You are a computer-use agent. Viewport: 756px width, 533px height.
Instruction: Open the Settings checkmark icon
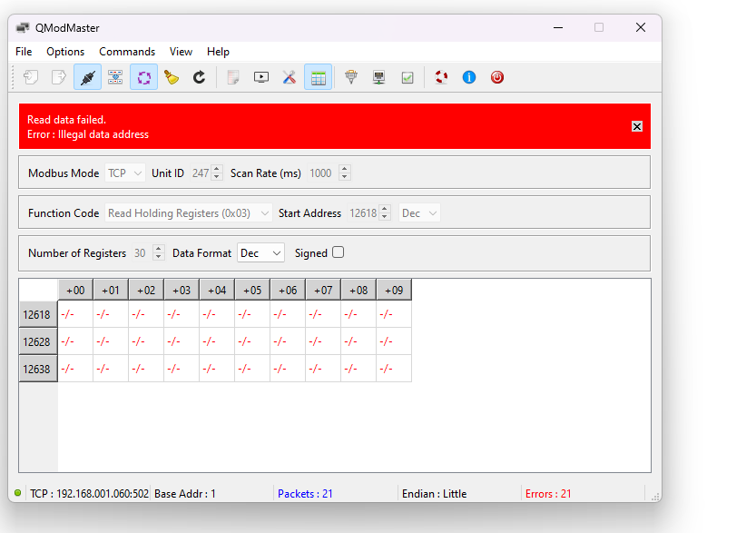tap(407, 77)
